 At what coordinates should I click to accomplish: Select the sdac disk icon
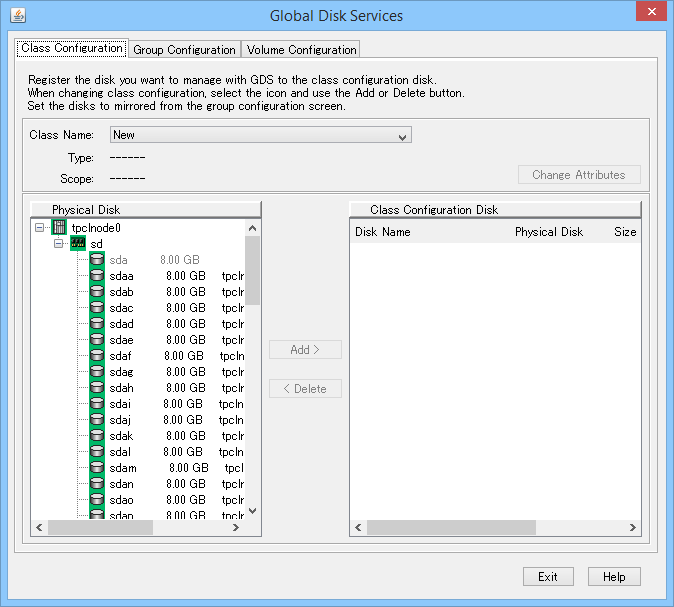97,307
